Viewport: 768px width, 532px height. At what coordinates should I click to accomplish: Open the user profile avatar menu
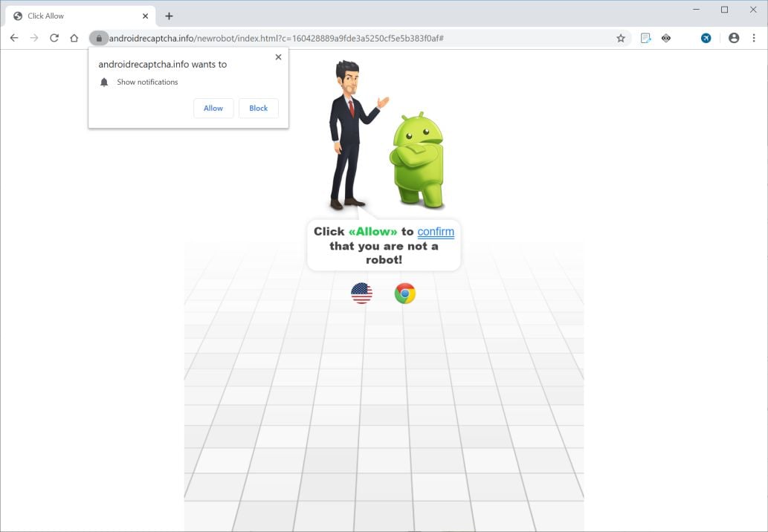734,38
